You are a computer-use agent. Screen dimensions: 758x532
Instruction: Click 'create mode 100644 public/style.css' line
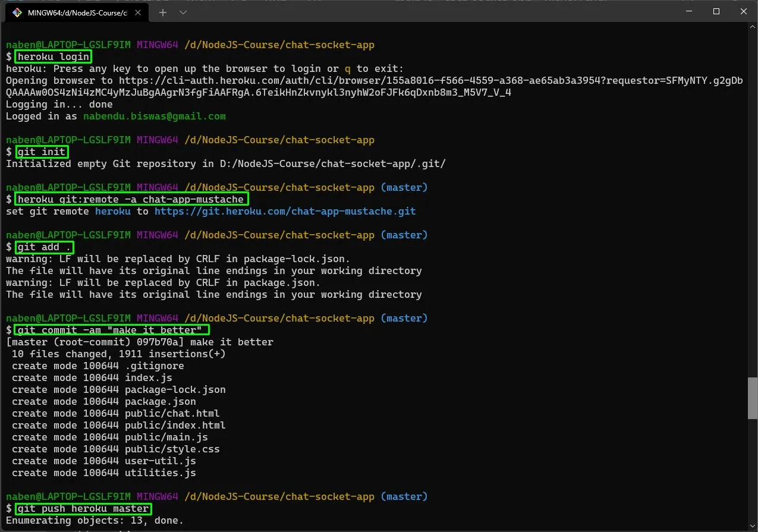[x=116, y=449]
